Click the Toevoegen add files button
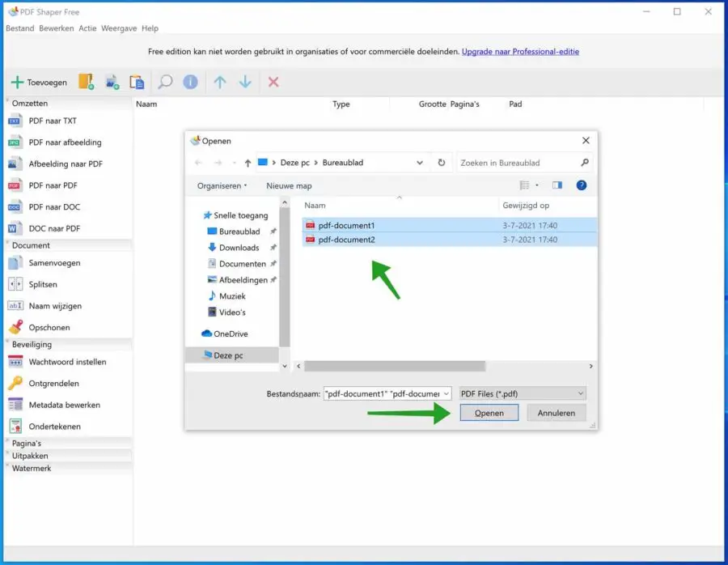Image resolution: width=728 pixels, height=565 pixels. coord(39,83)
